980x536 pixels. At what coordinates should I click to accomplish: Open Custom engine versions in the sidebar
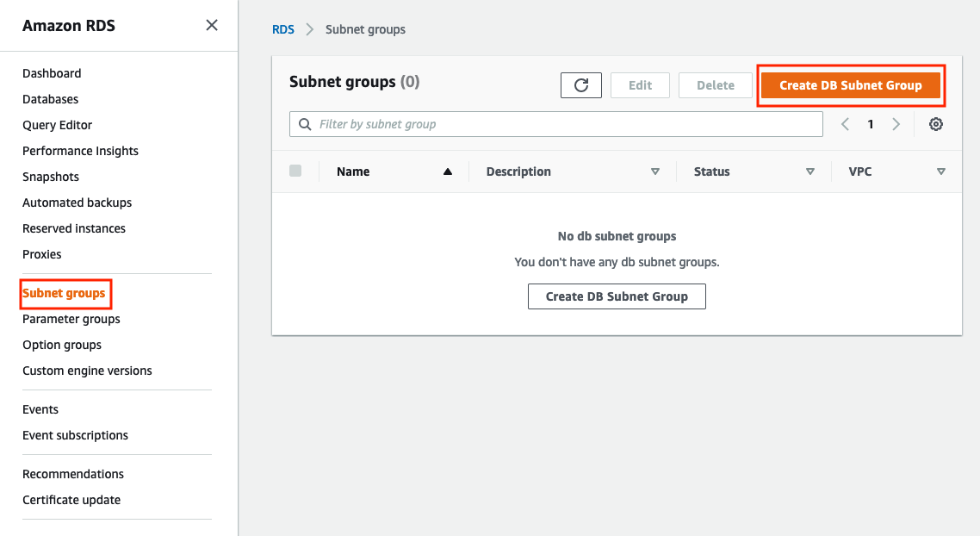88,371
